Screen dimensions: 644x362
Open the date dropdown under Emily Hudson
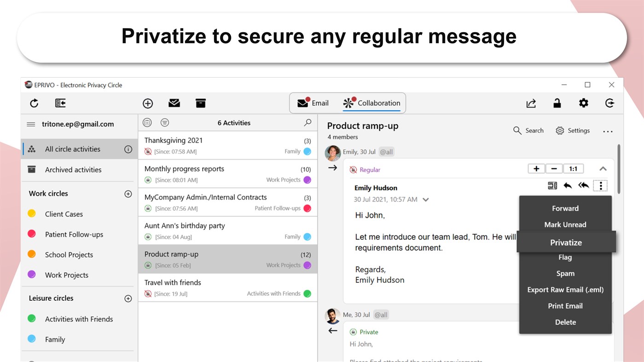[425, 199]
